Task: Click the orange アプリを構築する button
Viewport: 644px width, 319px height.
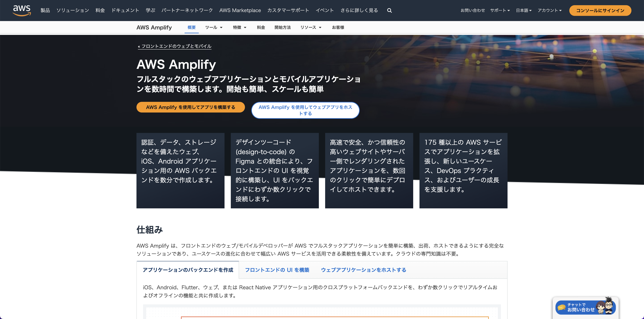Action: (191, 107)
